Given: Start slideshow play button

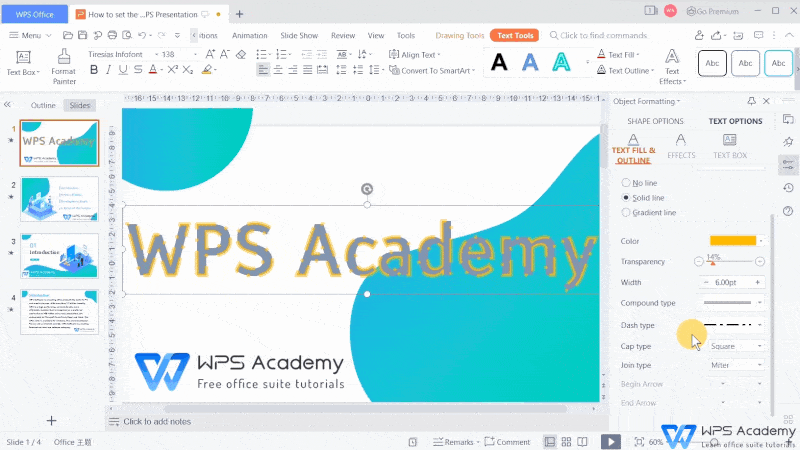Looking at the screenshot, I should 611,441.
